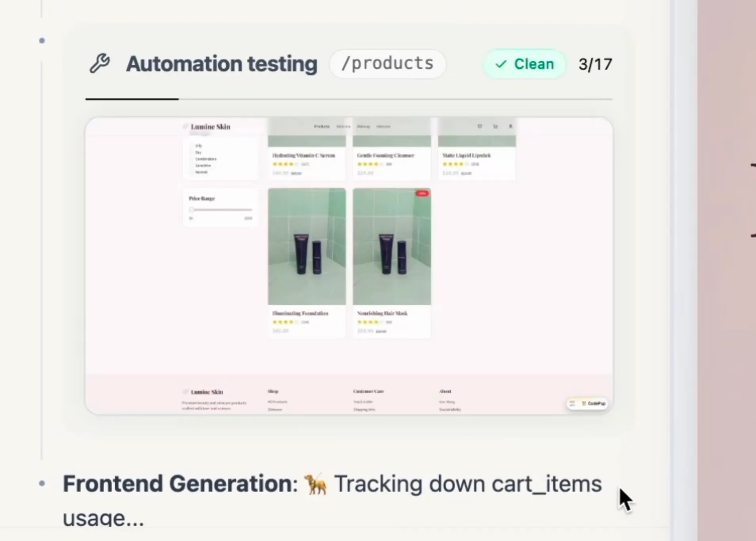Click the Nourishing Hair Mask title
The height and width of the screenshot is (541, 756).
382,313
